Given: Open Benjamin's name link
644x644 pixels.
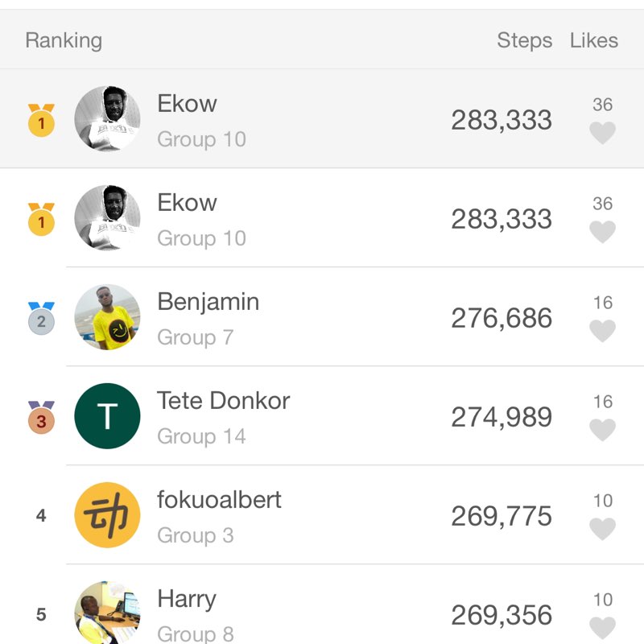Looking at the screenshot, I should click(208, 302).
